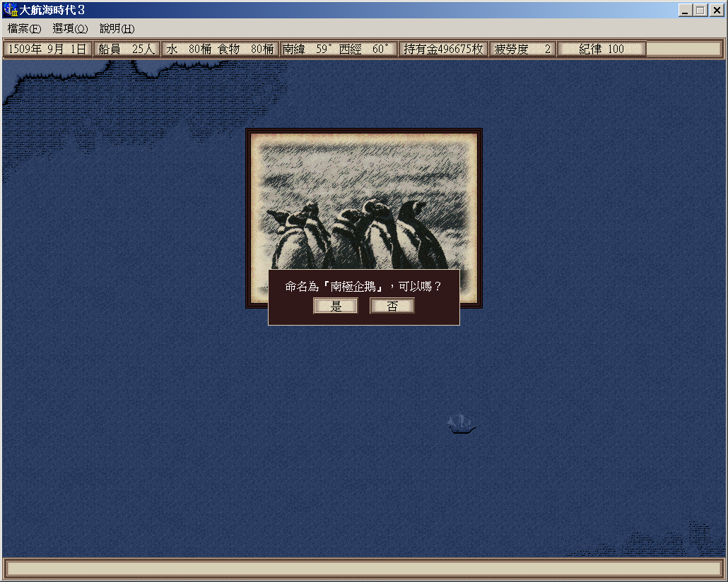728x582 pixels.
Task: Click the 紀律 100 discipline indicator
Action: pyautogui.click(x=601, y=49)
